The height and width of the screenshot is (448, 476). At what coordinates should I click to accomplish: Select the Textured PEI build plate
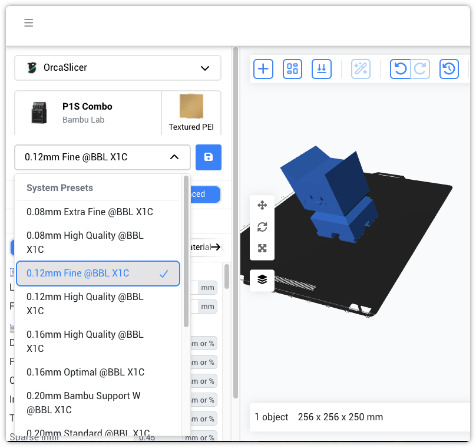(x=191, y=112)
